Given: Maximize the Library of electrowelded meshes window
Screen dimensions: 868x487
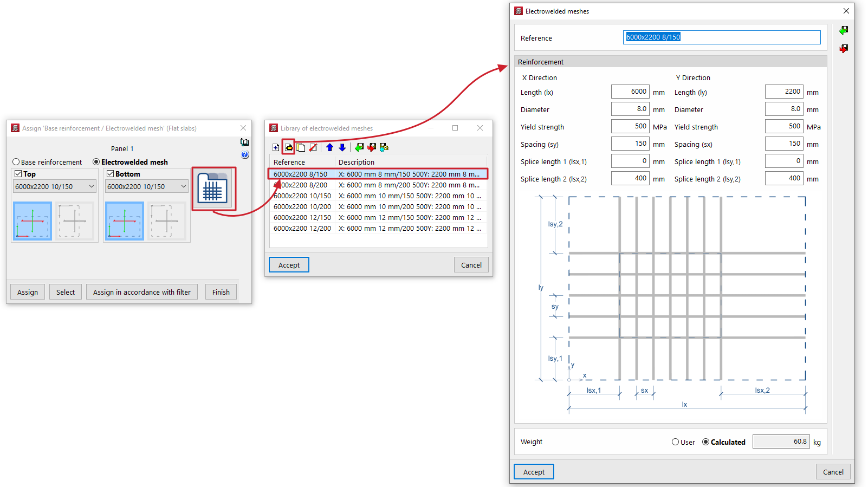Looking at the screenshot, I should (x=455, y=128).
